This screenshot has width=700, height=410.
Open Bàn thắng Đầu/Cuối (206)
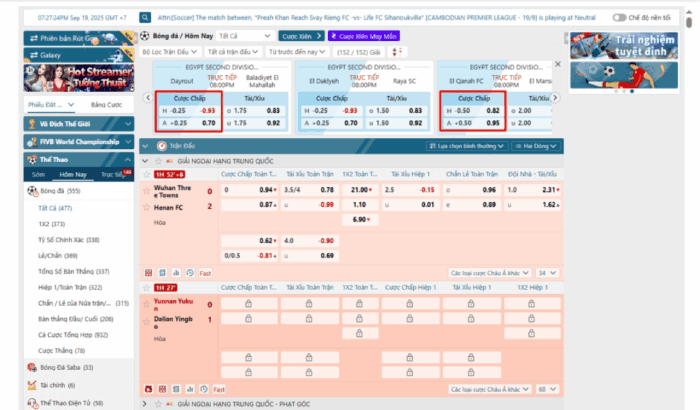pyautogui.click(x=75, y=319)
